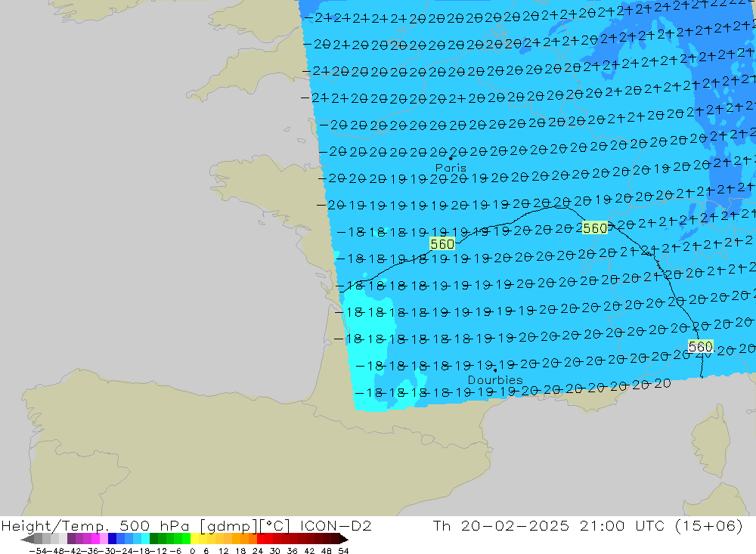Click the (15+06) forecast offset text
Screen dimensions: 756x554
click(709, 525)
